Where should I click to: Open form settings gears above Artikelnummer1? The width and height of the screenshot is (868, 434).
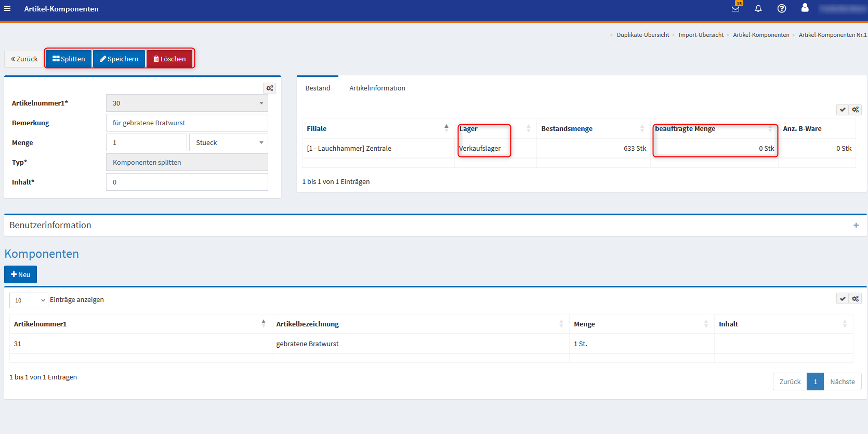(x=270, y=88)
